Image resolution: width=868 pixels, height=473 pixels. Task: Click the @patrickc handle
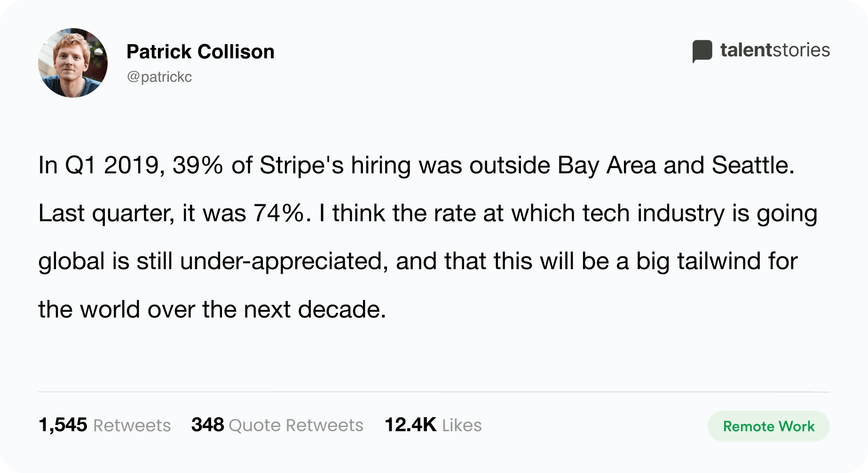[x=159, y=77]
